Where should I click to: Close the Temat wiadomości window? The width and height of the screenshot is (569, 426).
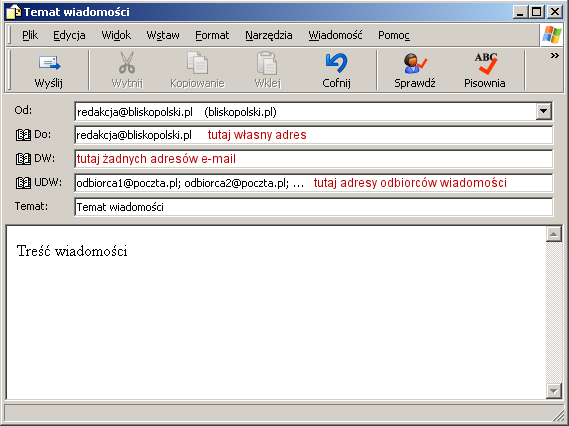click(x=554, y=12)
